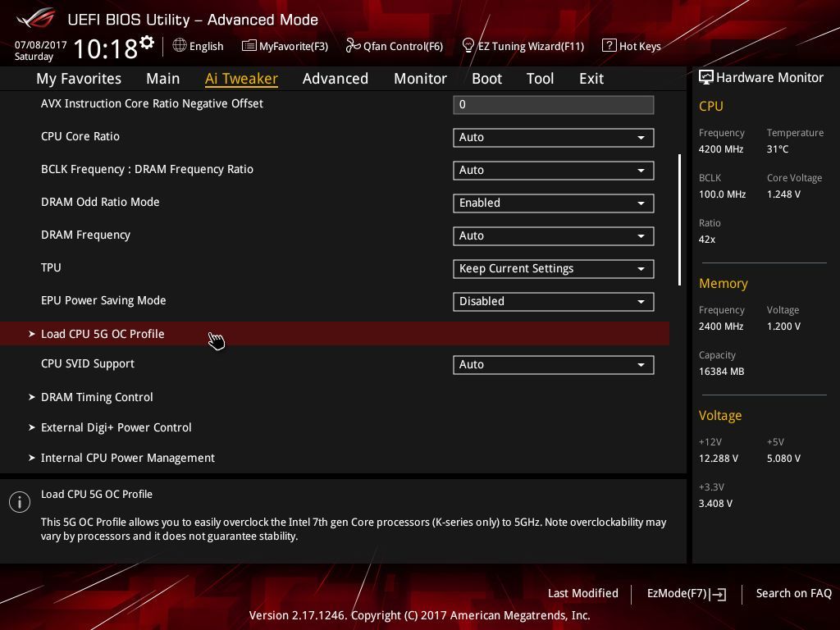Image resolution: width=840 pixels, height=630 pixels.
Task: Switch to the Boot tab
Action: (x=486, y=79)
